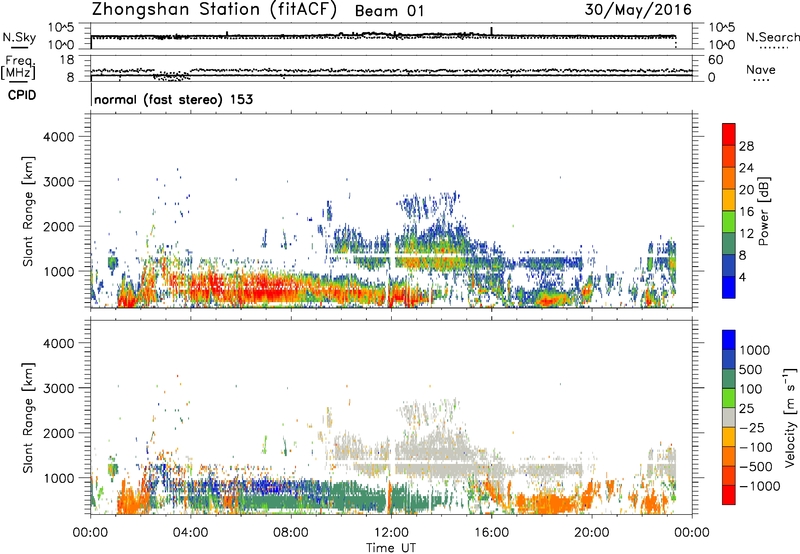Viewport: 800px width, 554px height.
Task: Click 'normal (fast stereo) 153' text
Action: [x=173, y=99]
